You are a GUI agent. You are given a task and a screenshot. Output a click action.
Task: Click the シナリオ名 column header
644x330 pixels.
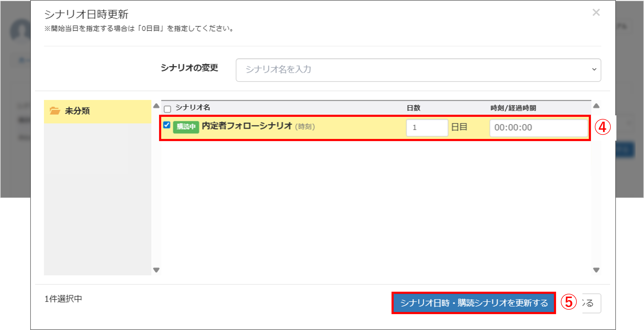point(193,108)
